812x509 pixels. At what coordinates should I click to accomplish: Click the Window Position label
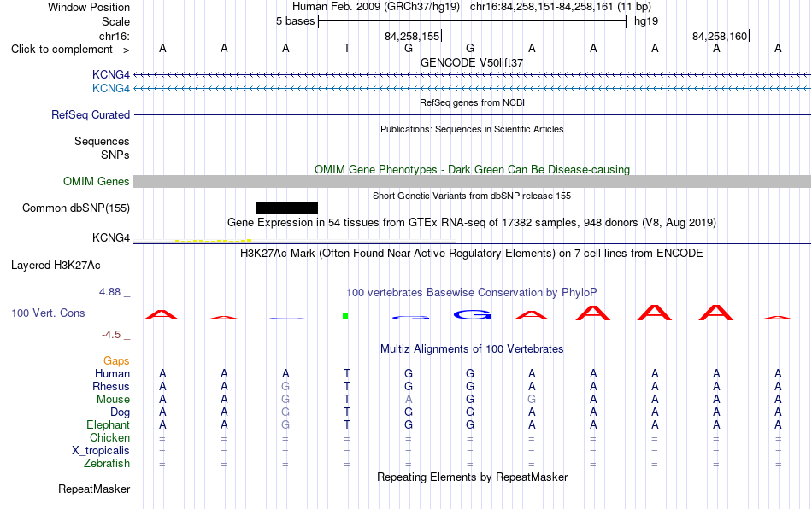pyautogui.click(x=89, y=7)
